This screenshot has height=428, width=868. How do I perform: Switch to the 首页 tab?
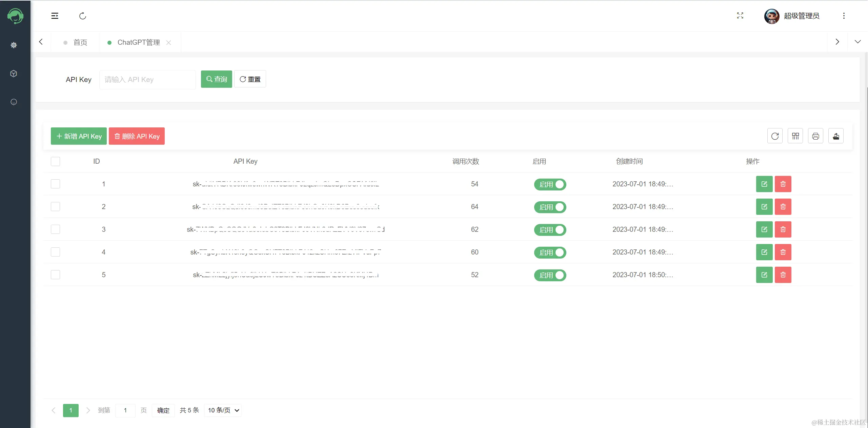pos(80,42)
